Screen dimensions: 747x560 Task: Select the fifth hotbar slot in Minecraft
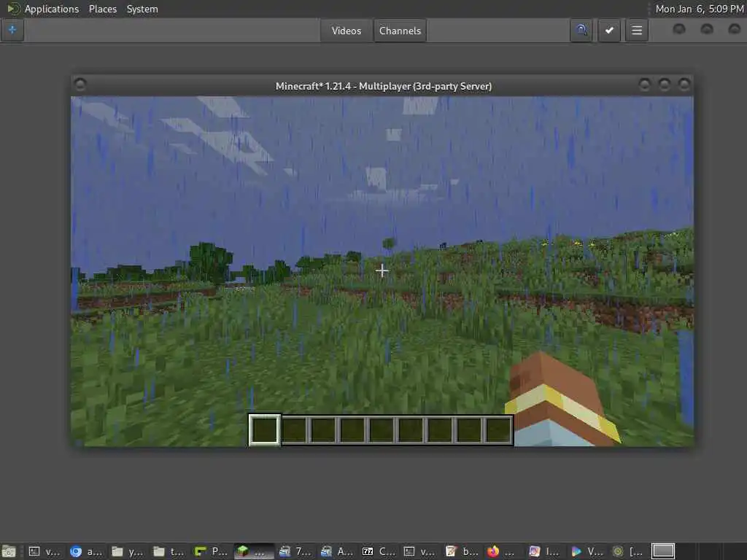click(x=382, y=429)
